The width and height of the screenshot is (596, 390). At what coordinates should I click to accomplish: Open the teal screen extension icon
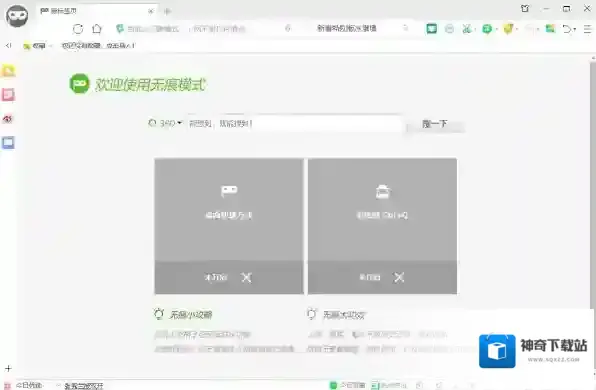[x=431, y=29]
